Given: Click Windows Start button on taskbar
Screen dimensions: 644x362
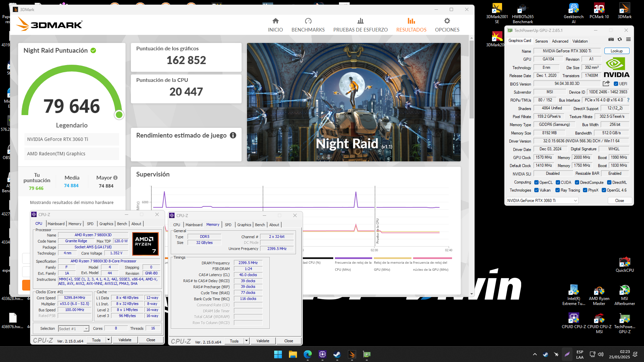Looking at the screenshot, I should pos(278,354).
